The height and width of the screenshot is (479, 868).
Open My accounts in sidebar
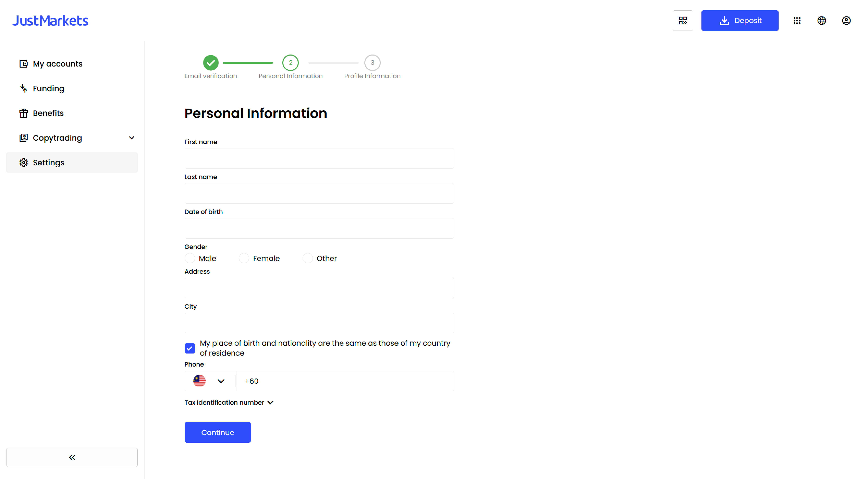(72, 64)
